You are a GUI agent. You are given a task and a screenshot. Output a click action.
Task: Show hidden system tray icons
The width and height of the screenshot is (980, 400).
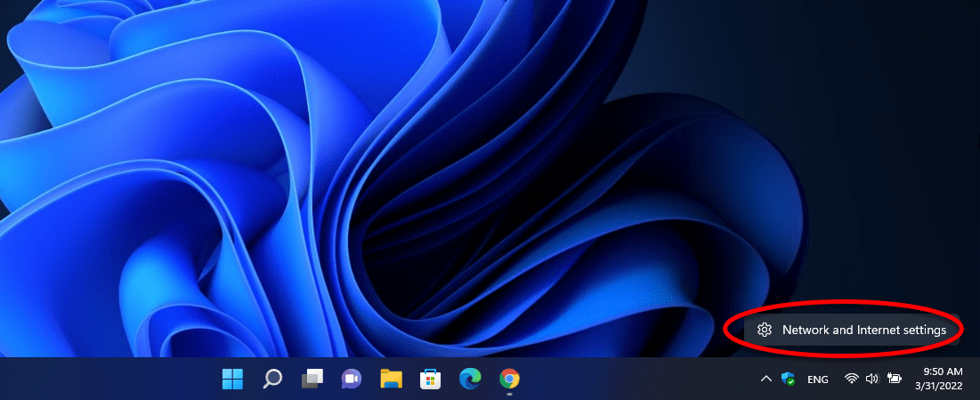765,379
